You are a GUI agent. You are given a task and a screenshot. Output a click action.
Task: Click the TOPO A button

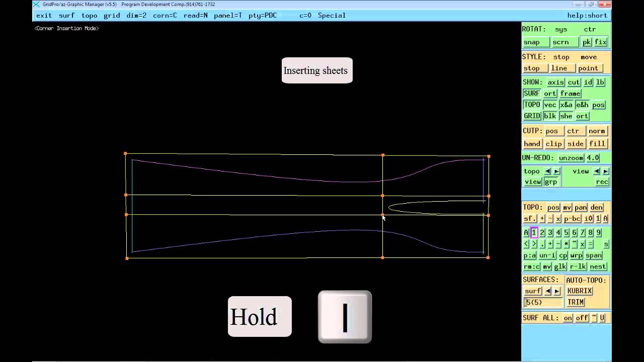tap(605, 219)
